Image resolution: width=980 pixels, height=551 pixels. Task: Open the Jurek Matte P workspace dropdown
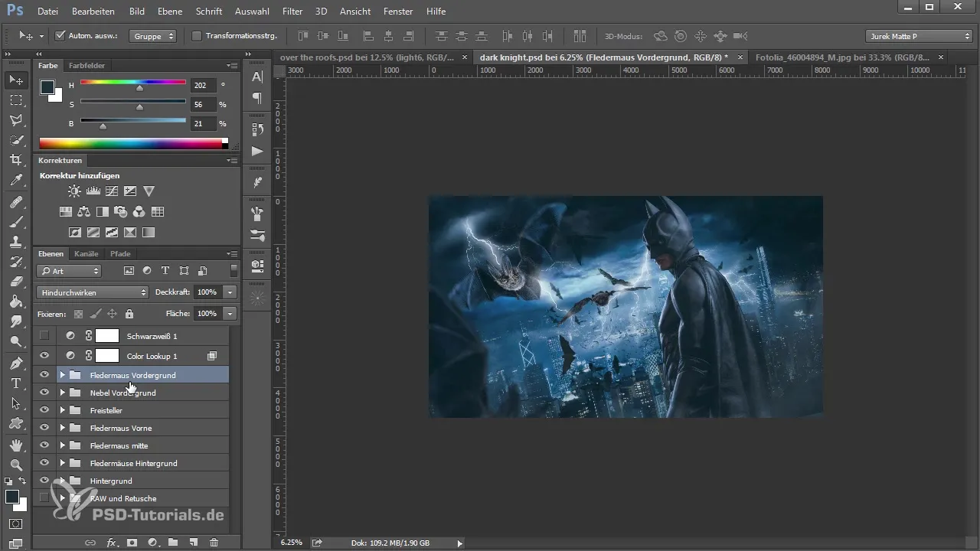[919, 36]
